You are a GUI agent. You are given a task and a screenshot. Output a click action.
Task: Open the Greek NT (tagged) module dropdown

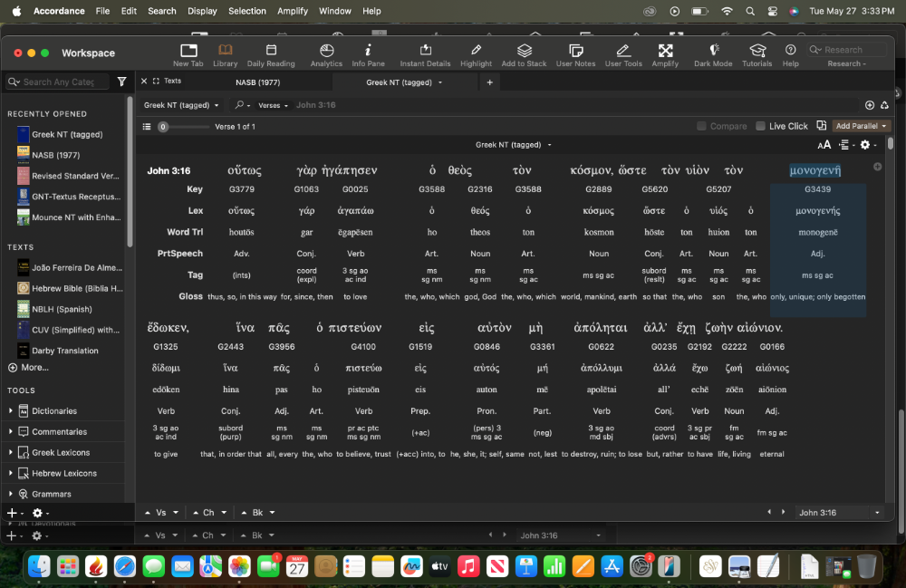click(181, 105)
